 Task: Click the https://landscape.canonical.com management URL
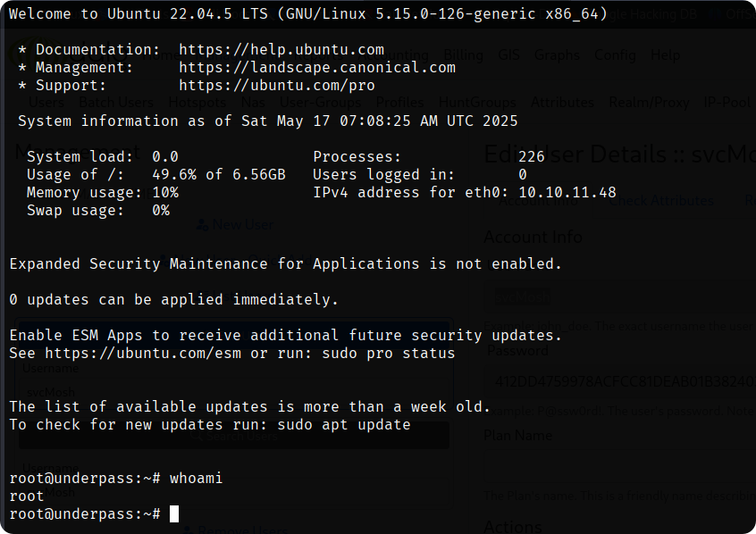[317, 68]
